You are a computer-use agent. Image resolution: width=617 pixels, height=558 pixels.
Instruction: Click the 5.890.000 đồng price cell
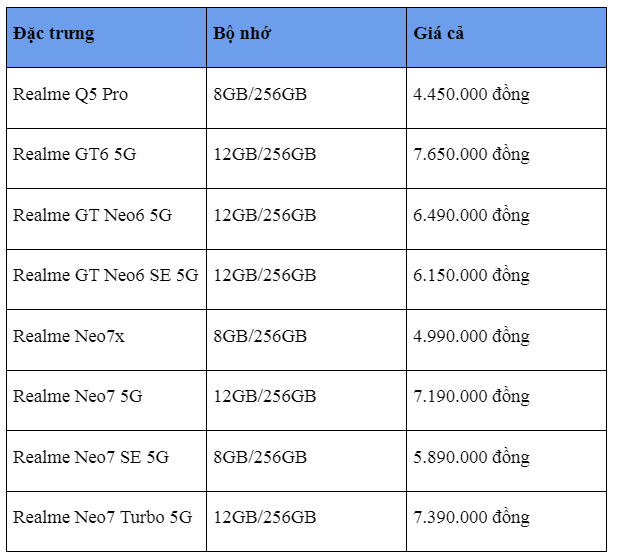[471, 457]
